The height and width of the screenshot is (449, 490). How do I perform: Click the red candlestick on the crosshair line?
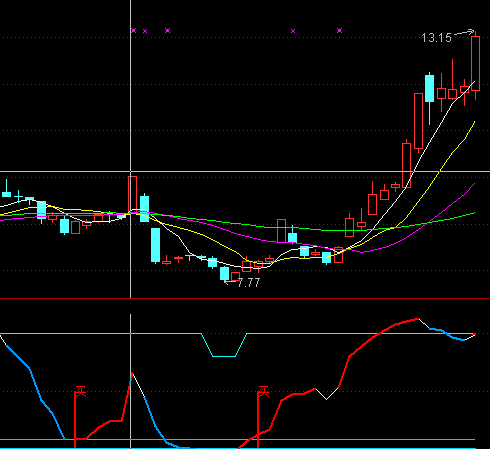(x=133, y=194)
